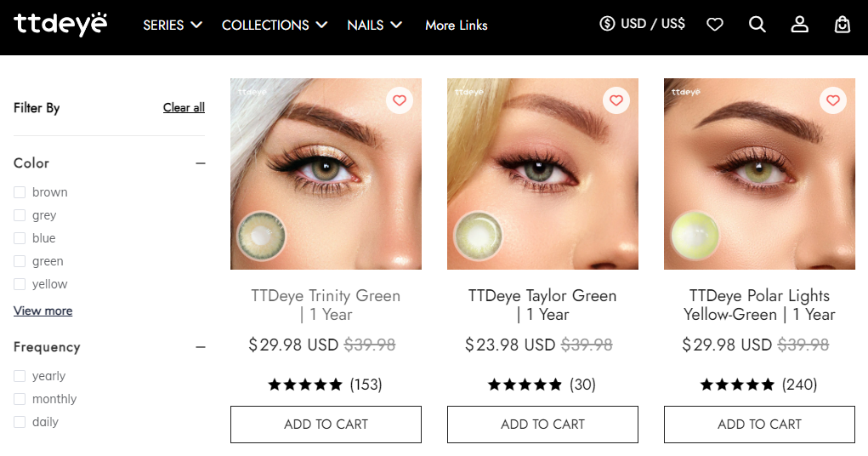Viewport: 868px width, 456px height.
Task: Add Trinity Green to cart
Action: 326,425
